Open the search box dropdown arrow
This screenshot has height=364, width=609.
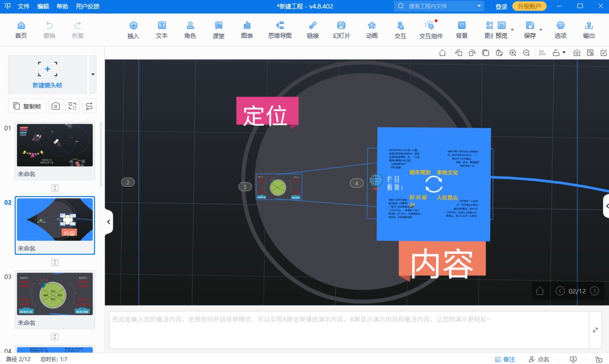[x=479, y=6]
